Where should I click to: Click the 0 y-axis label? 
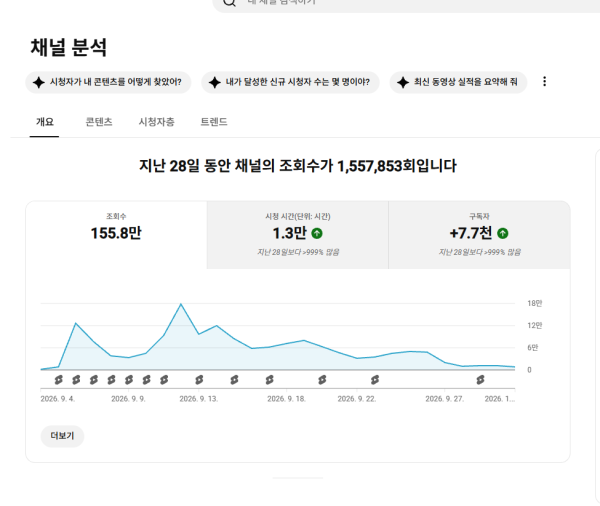tap(529, 370)
